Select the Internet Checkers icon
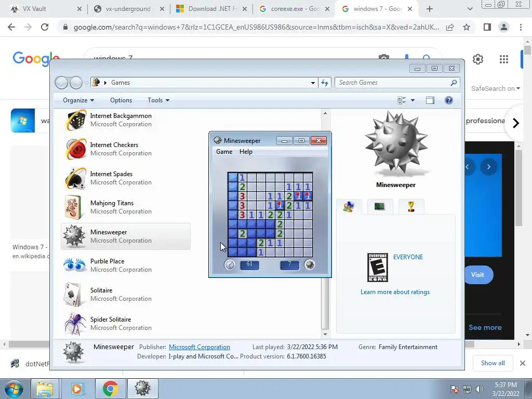This screenshot has height=399, width=532. (x=75, y=149)
